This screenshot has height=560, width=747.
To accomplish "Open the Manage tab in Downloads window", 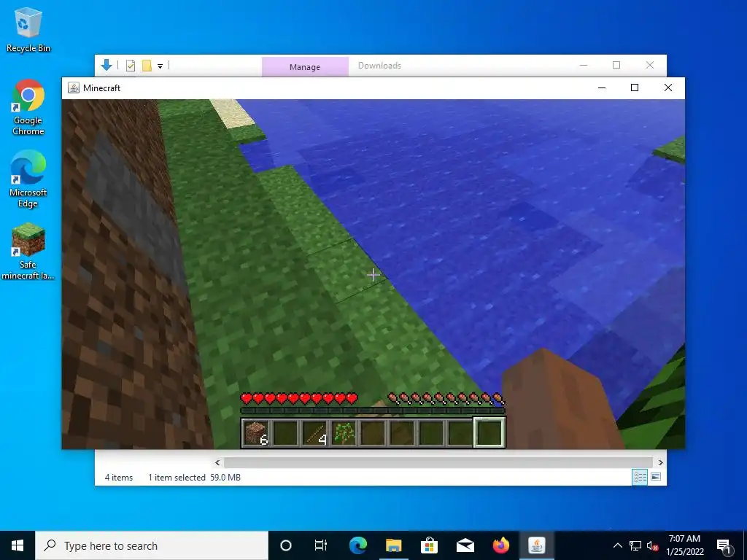I will (x=305, y=66).
